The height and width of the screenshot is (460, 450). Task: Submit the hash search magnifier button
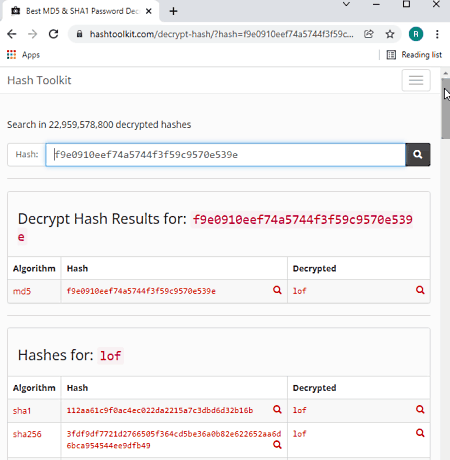[x=418, y=155]
